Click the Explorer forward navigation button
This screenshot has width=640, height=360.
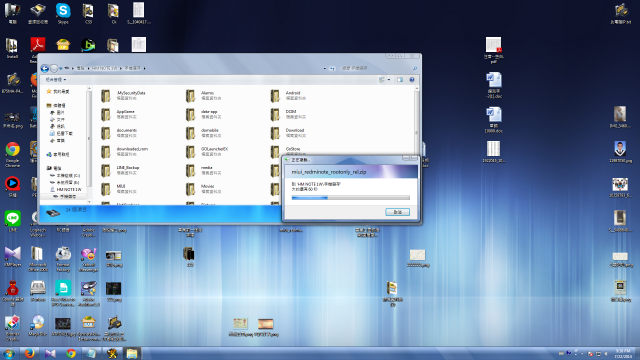coord(54,68)
